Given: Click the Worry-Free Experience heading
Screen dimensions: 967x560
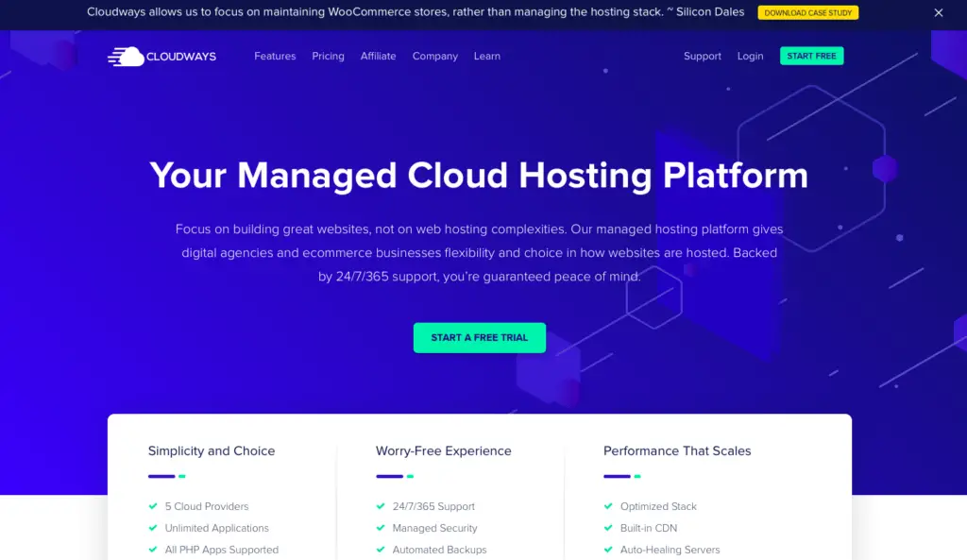Looking at the screenshot, I should (x=444, y=450).
